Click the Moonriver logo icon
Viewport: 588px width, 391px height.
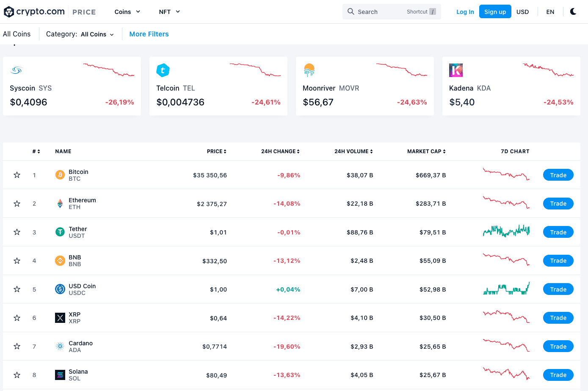(x=309, y=70)
